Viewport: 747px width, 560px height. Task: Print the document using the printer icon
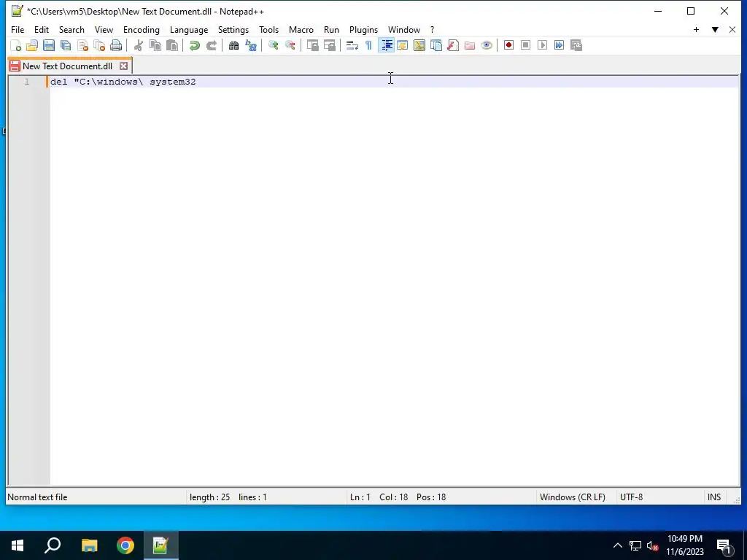pyautogui.click(x=116, y=45)
